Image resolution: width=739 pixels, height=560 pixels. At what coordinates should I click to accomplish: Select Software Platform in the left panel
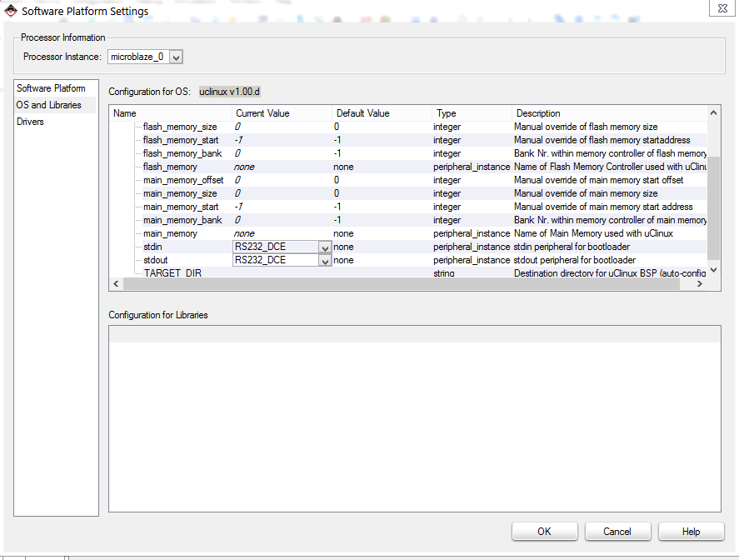[51, 88]
